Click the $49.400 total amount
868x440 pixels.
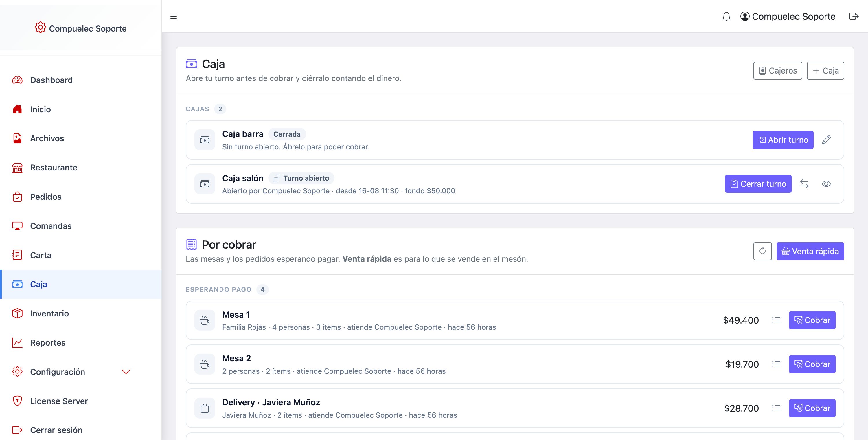coord(741,320)
